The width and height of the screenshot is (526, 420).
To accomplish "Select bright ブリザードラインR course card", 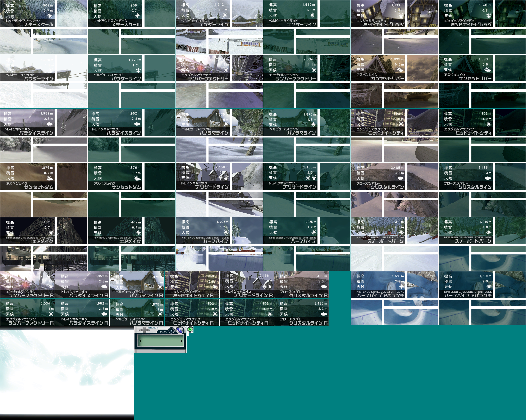I will pos(247,285).
